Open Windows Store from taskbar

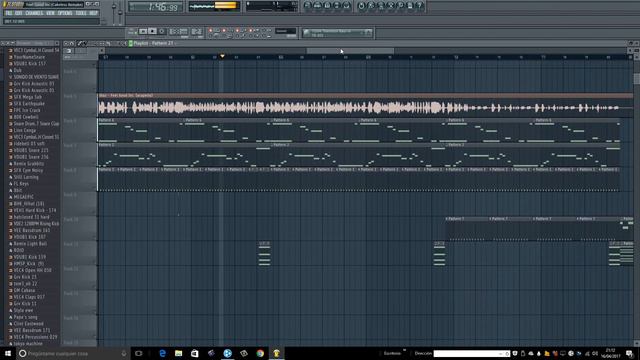click(195, 353)
